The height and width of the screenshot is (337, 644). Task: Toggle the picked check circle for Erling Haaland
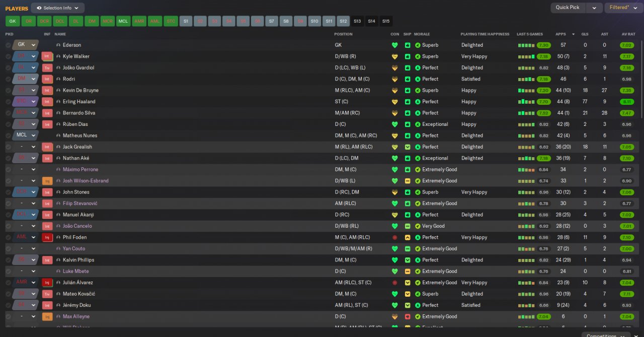(8, 102)
